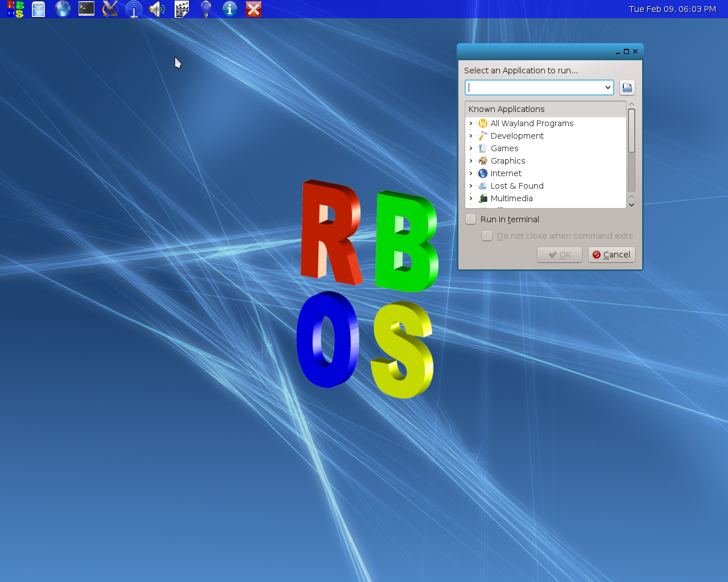
Task: Click the scrollbar down arrow in list
Action: 631,205
